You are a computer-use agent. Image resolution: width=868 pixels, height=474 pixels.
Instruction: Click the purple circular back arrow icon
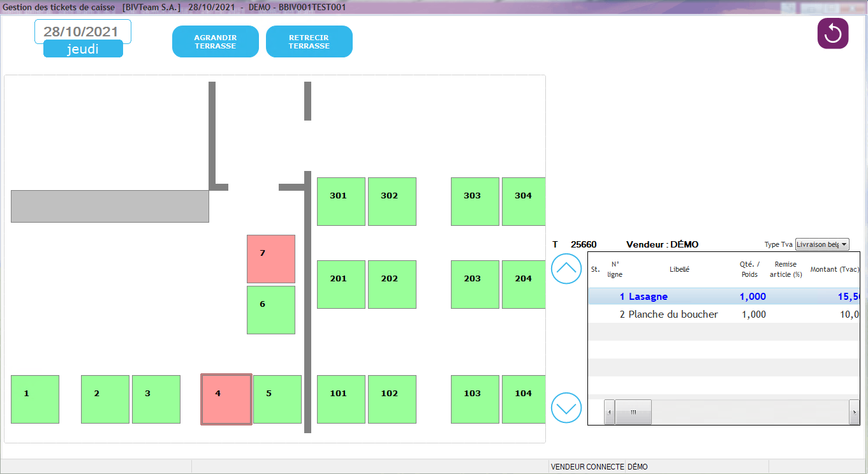click(833, 34)
